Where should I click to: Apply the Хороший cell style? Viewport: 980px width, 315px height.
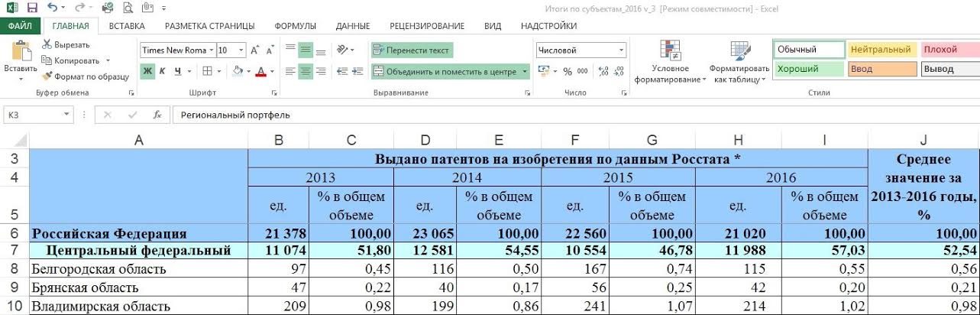(807, 69)
